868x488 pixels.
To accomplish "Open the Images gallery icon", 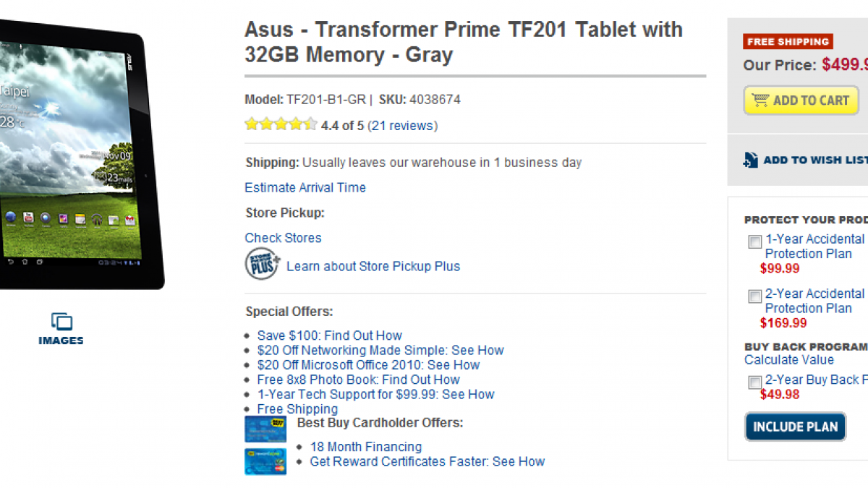I will tap(61, 322).
